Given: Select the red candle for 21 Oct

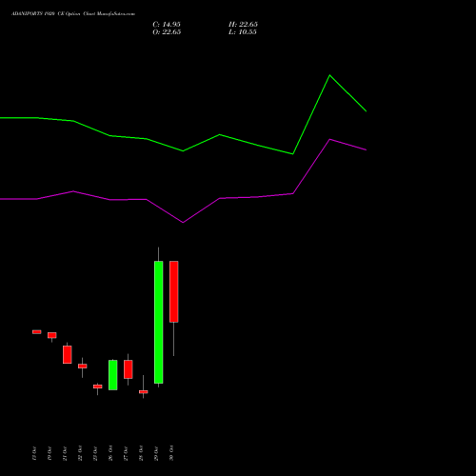Looking at the screenshot, I should coord(68,354).
